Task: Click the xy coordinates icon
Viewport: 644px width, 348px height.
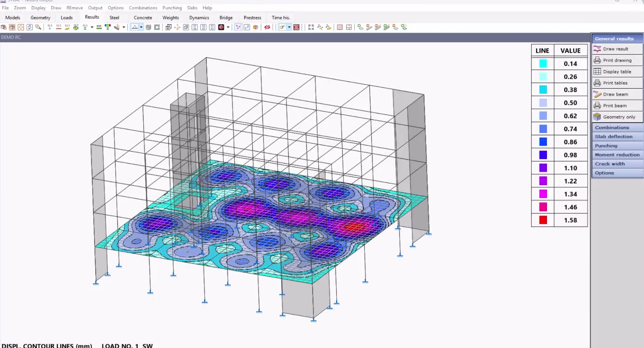Action: tap(247, 27)
